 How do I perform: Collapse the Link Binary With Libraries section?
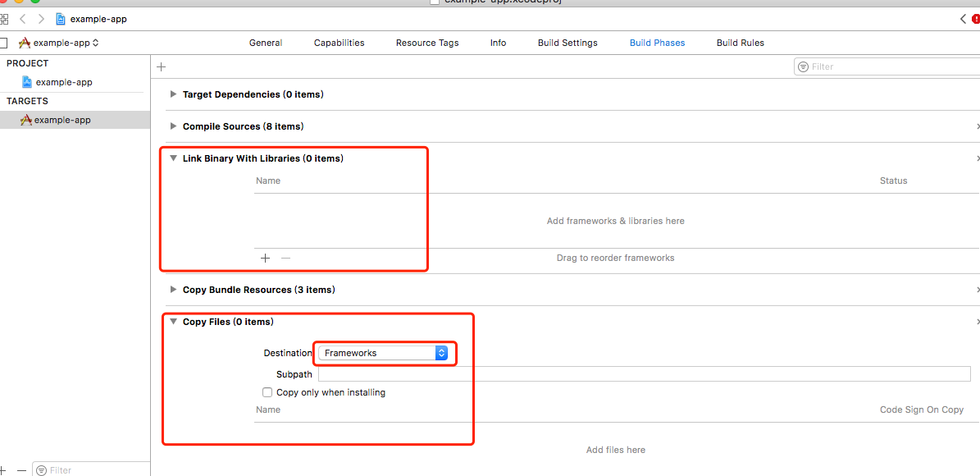click(174, 158)
